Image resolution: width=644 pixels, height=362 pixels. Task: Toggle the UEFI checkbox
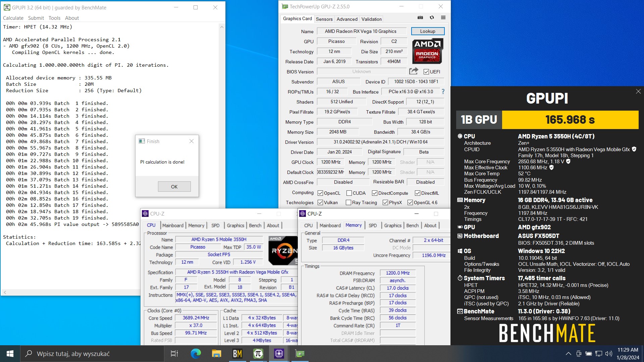(426, 72)
